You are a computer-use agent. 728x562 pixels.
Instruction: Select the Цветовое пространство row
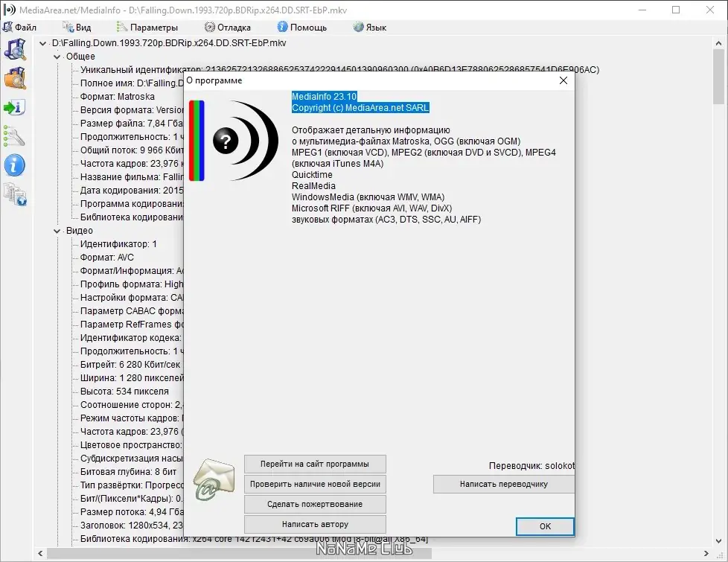tap(132, 445)
